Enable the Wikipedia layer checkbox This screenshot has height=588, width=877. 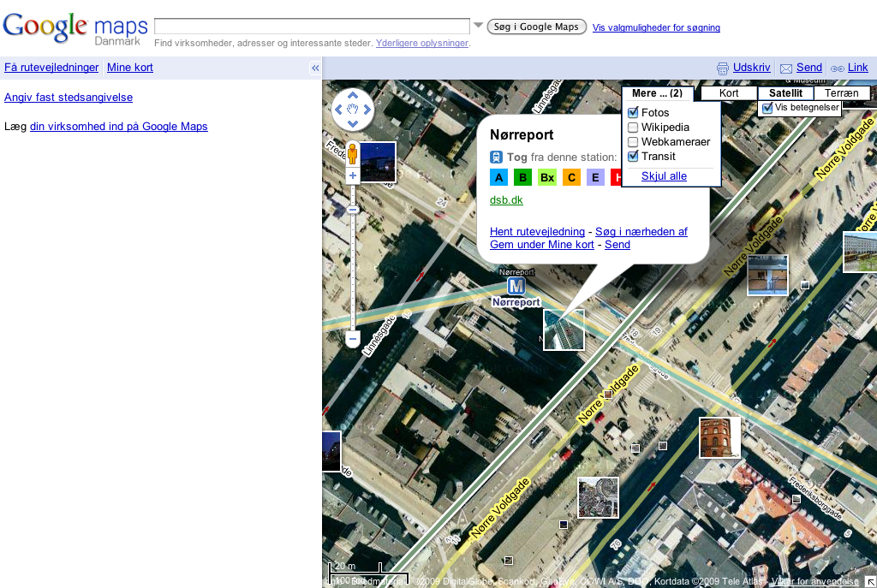click(x=634, y=128)
